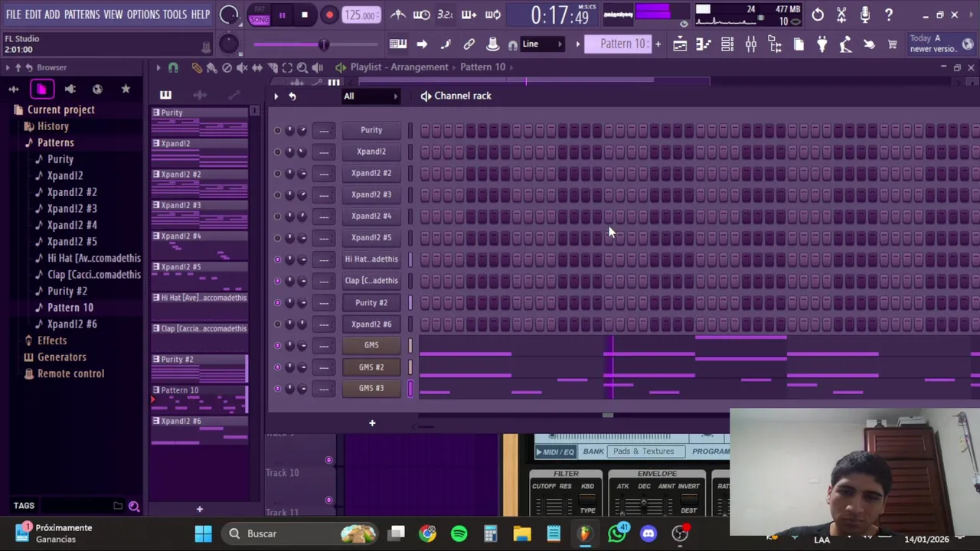
Task: Toggle the GMS #3 channel select LED
Action: [x=410, y=389]
